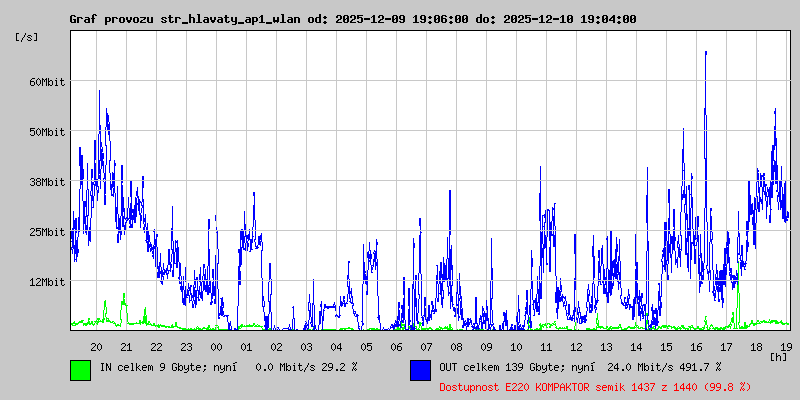Click hour label '23' on time axis

pyautogui.click(x=186, y=347)
